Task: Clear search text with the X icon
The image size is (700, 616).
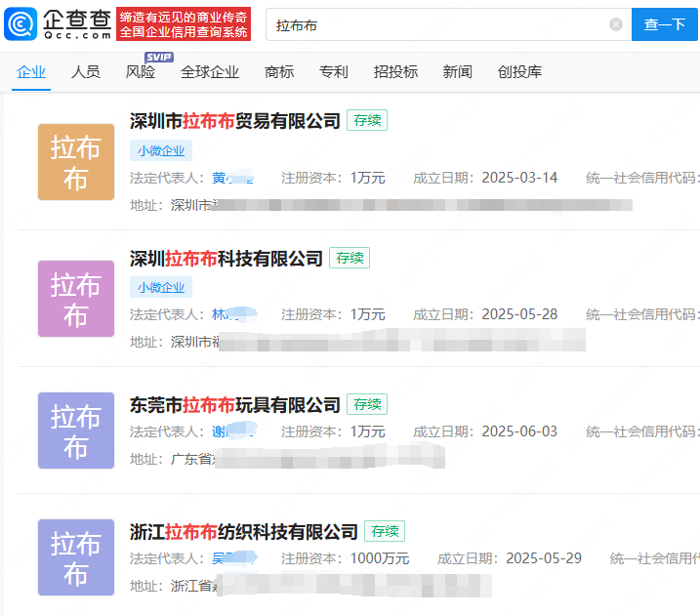Action: coord(616,24)
